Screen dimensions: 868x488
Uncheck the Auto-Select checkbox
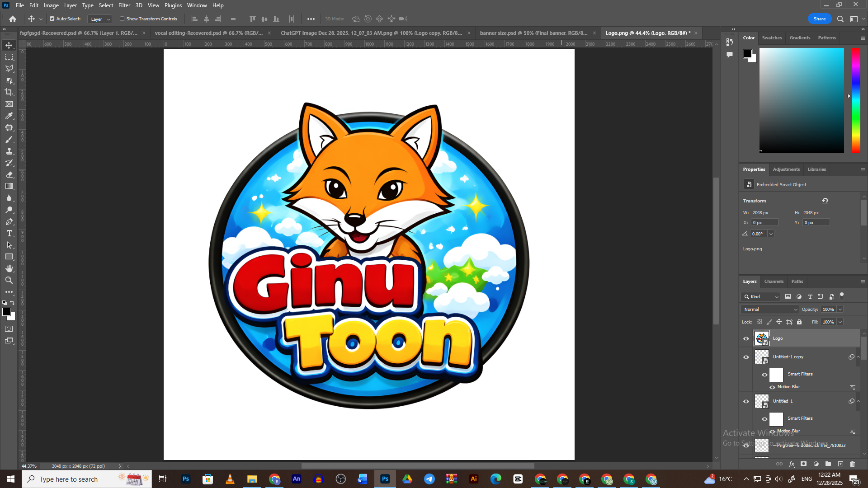coord(52,19)
